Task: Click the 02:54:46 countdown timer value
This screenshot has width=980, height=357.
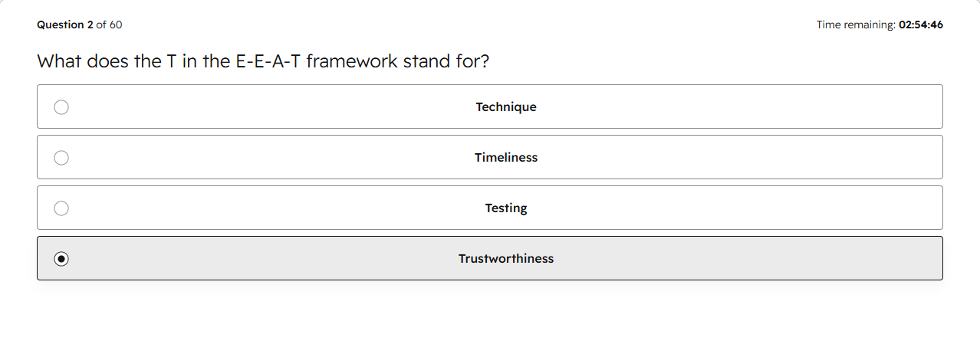Action: tap(921, 25)
